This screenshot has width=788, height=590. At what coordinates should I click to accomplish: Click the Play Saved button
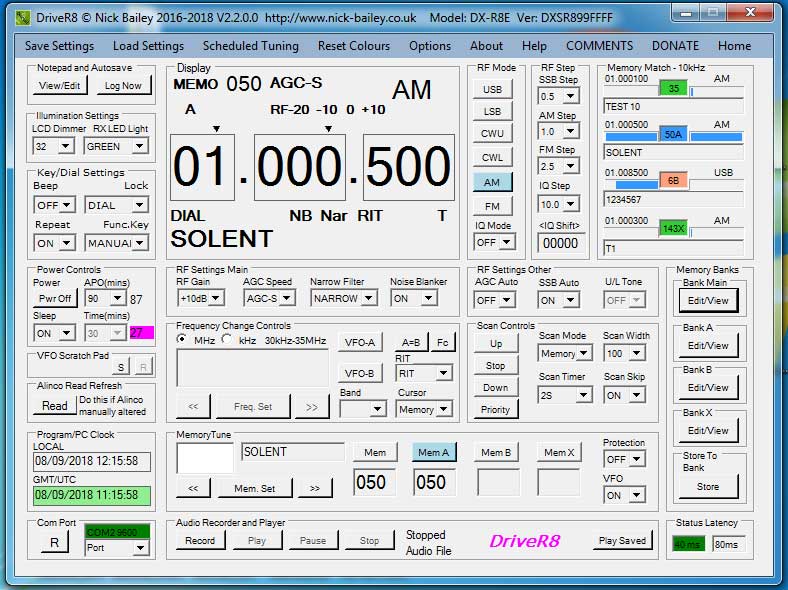622,541
